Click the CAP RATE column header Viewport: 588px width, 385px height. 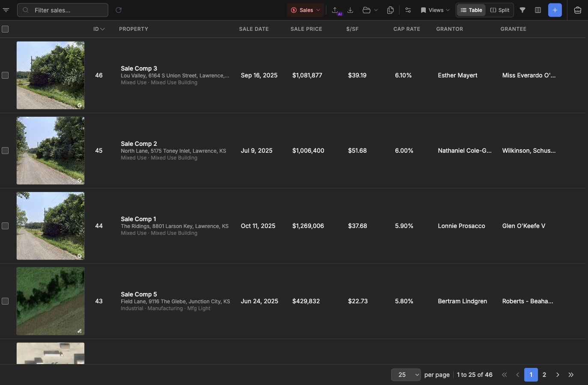tap(407, 29)
